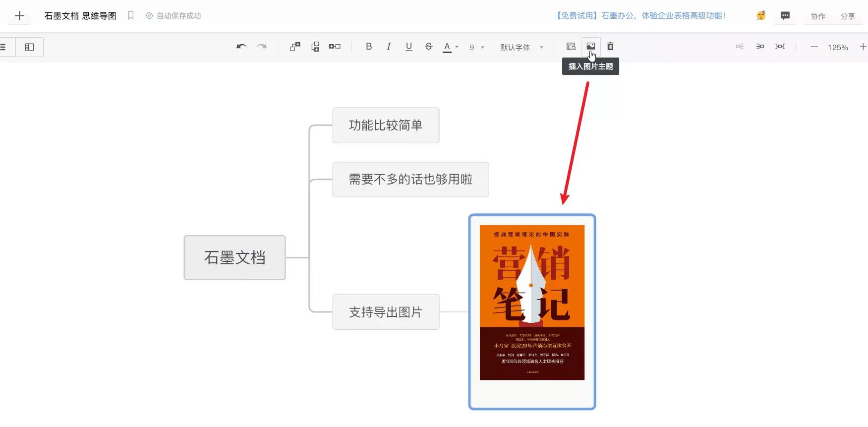
Task: Click the redo arrow icon
Action: (x=262, y=47)
